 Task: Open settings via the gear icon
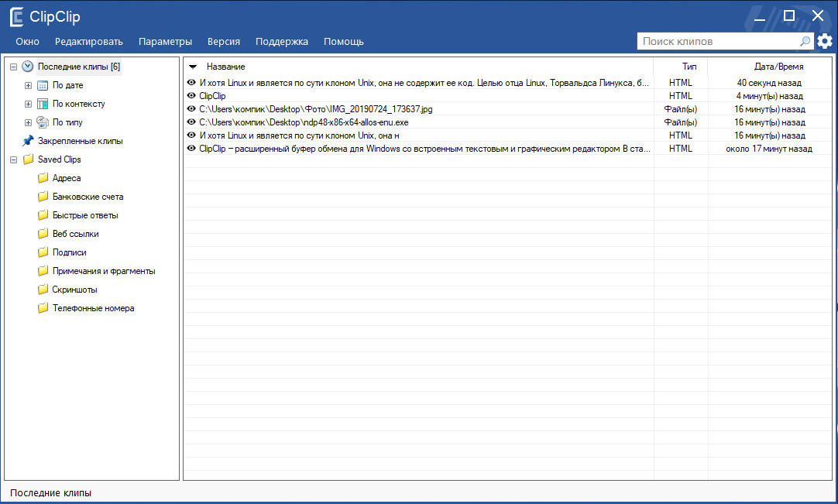pyautogui.click(x=825, y=41)
